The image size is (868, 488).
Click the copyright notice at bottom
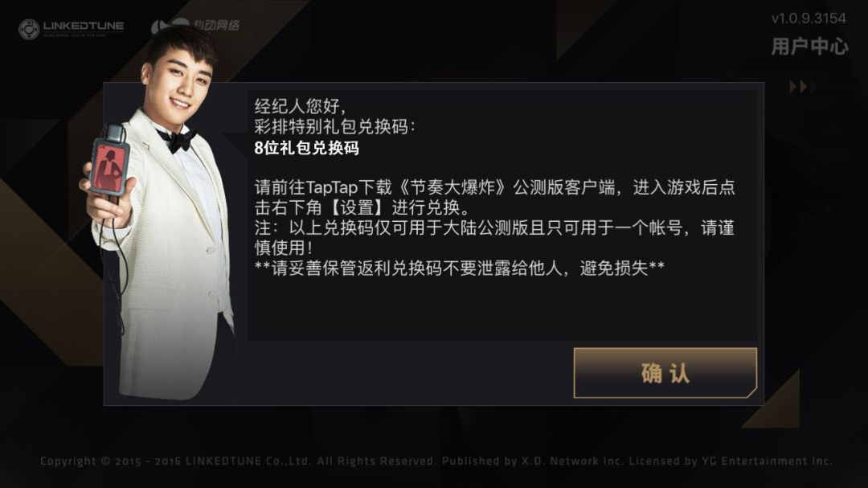tap(436, 461)
